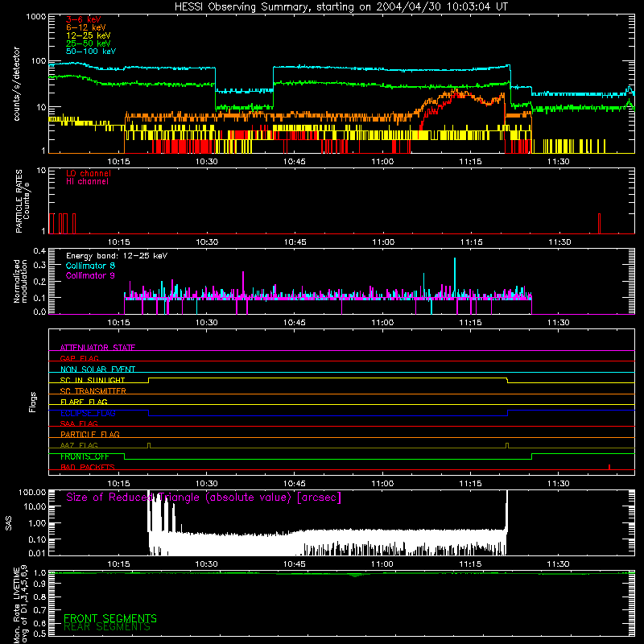Click the HI channel legend label
Viewport: 644px width, 644px height.
coord(87,182)
